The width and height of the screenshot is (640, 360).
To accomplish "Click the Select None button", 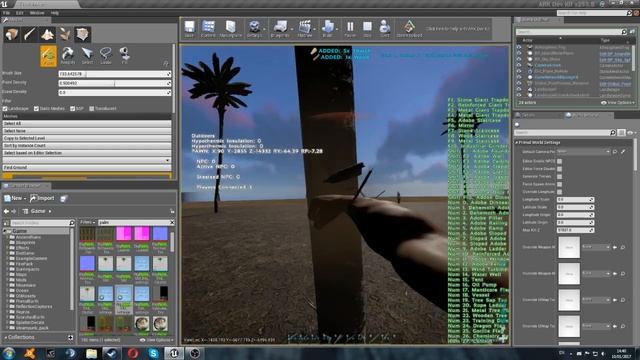I will tap(87, 131).
